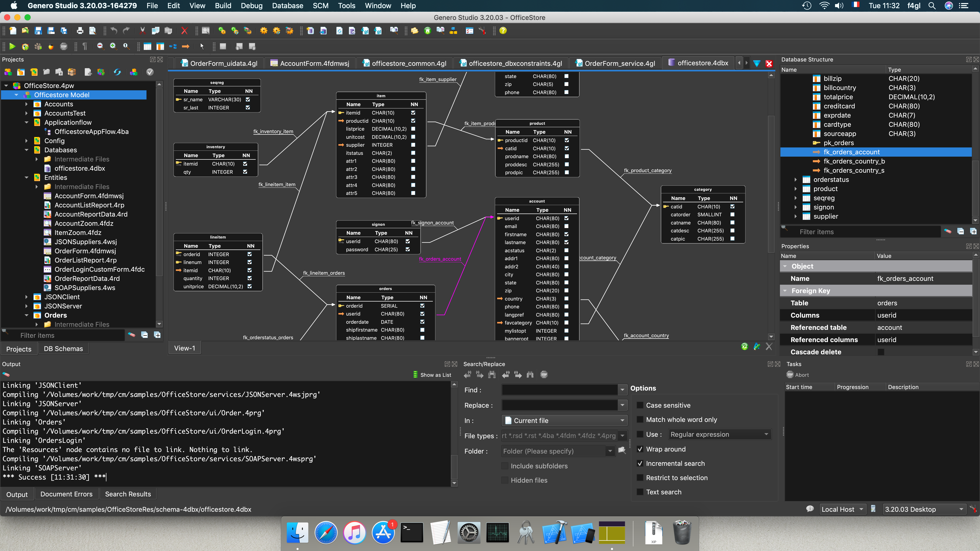Click the Save floppy disk icon
The width and height of the screenshot is (980, 551).
click(38, 31)
